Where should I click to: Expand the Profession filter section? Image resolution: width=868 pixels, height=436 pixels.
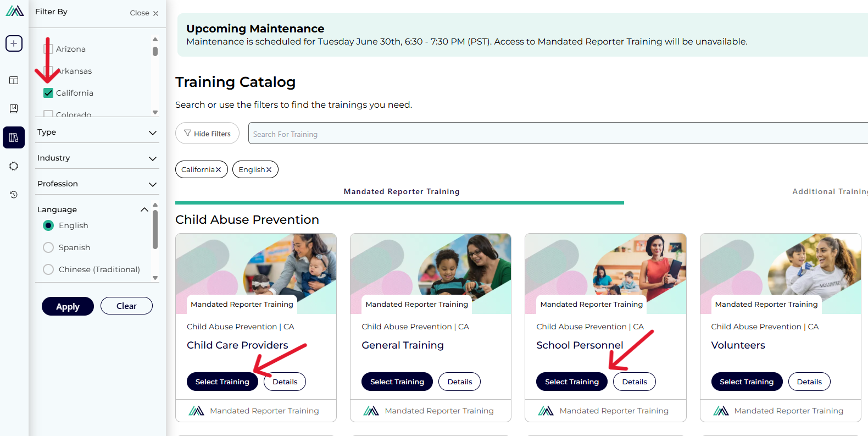coord(97,184)
